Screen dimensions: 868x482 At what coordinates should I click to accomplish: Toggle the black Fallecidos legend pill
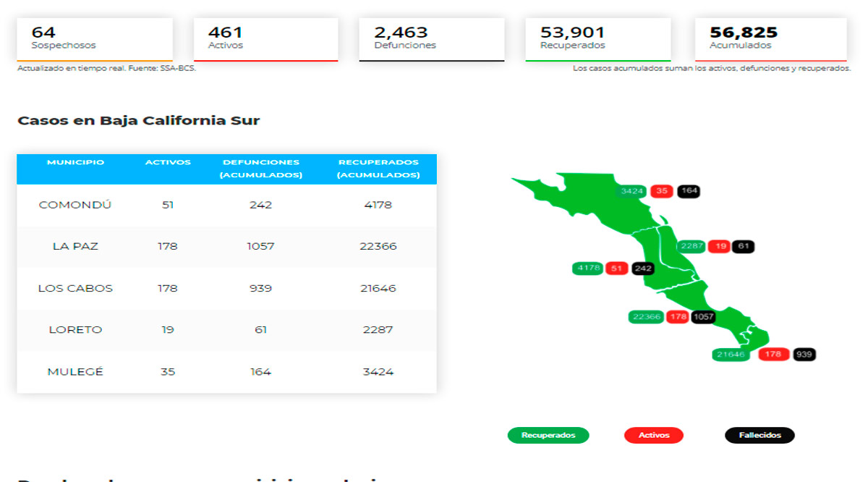coord(759,436)
